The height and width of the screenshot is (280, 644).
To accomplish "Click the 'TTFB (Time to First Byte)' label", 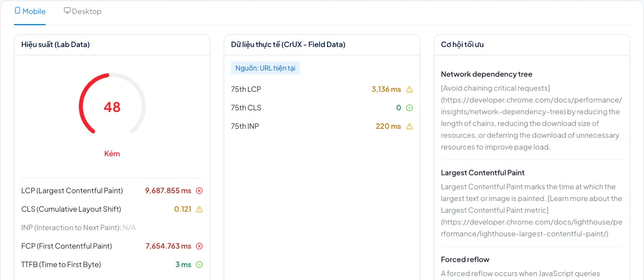I will coord(61,265).
